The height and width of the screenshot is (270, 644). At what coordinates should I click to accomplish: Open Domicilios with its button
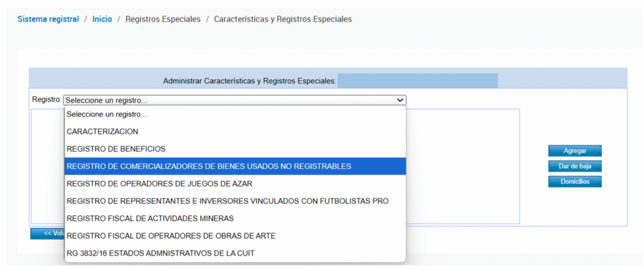point(575,181)
